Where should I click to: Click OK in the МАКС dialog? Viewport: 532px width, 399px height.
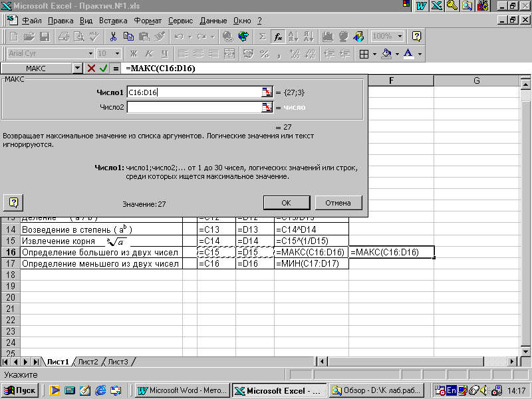[x=287, y=203]
